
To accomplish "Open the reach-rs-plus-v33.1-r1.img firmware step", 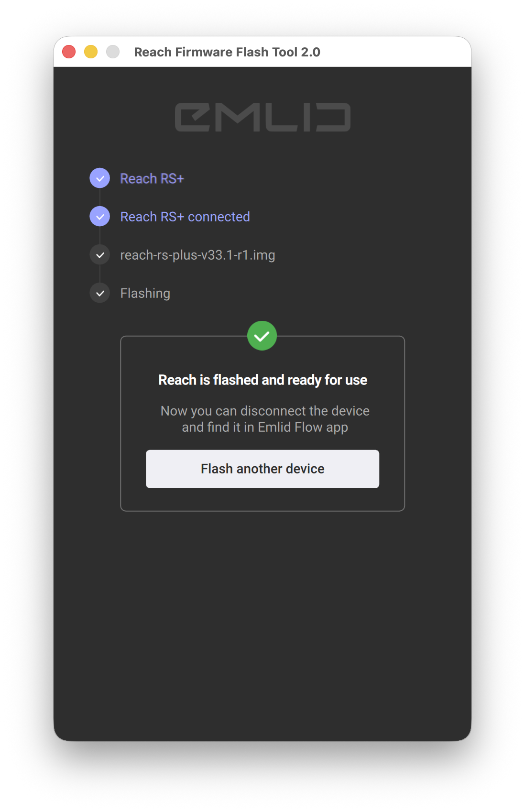I will pos(197,255).
